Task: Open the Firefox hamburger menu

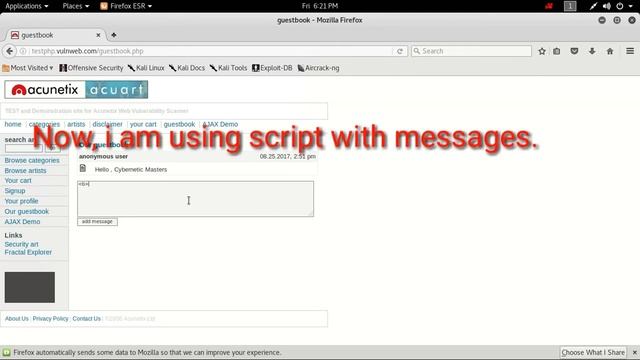Action: 630,51
